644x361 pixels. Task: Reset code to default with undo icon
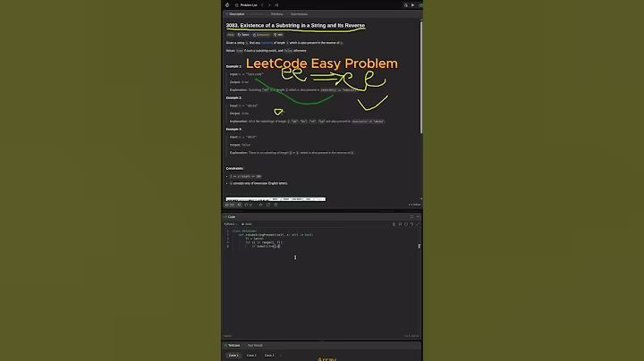pos(412,224)
